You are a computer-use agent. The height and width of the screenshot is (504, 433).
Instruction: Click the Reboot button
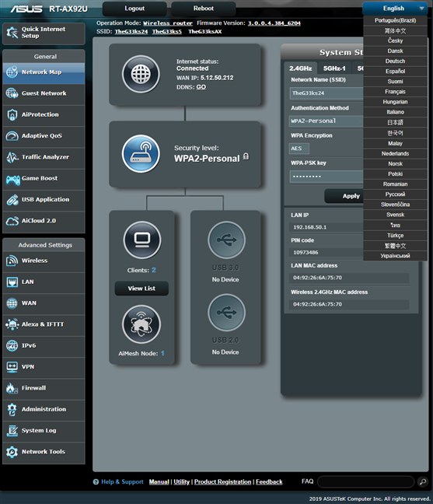[x=204, y=9]
